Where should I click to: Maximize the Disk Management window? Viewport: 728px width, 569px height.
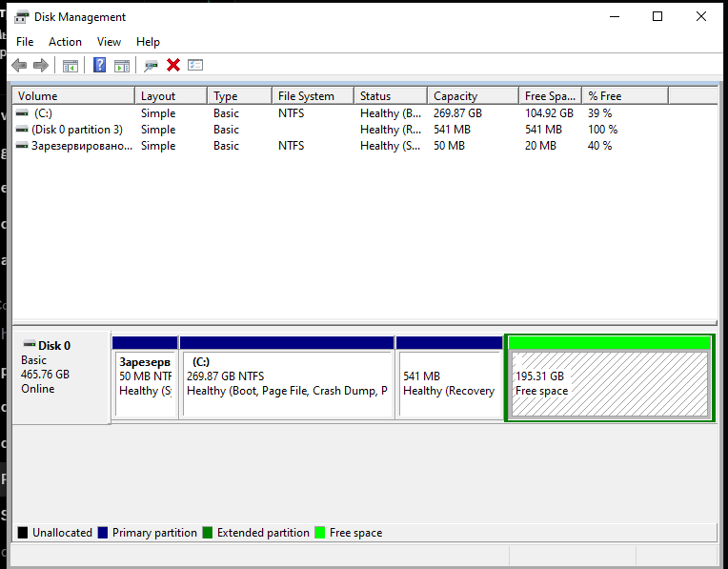click(x=657, y=17)
